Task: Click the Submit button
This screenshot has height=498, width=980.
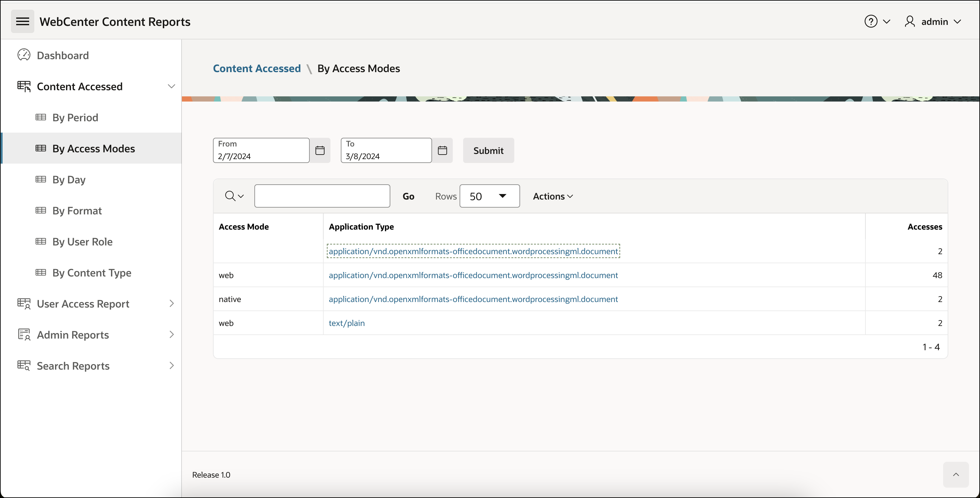Action: (488, 151)
